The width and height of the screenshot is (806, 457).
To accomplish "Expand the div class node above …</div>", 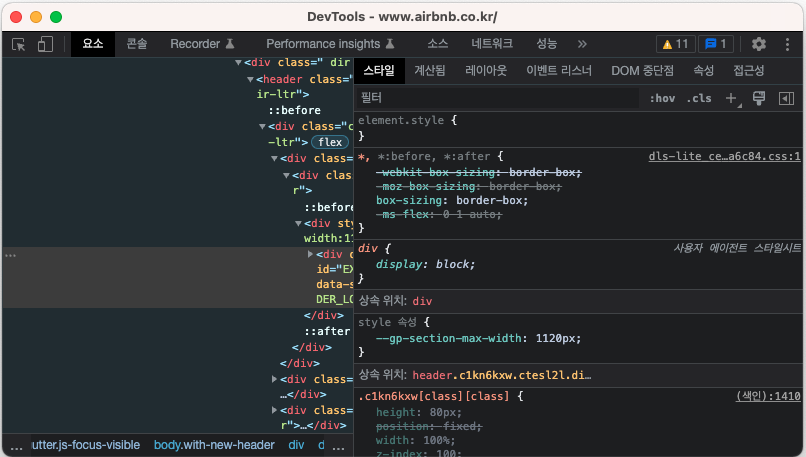I will coord(274,379).
